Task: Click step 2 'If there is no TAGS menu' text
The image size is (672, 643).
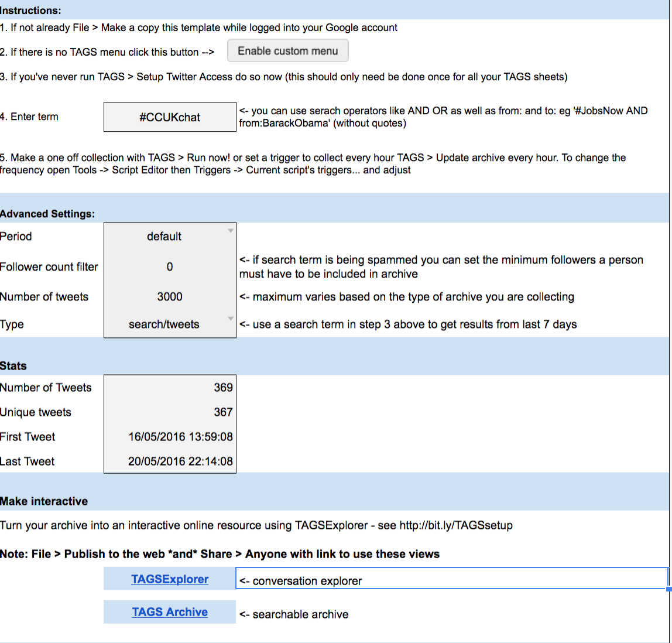Action: [x=107, y=52]
